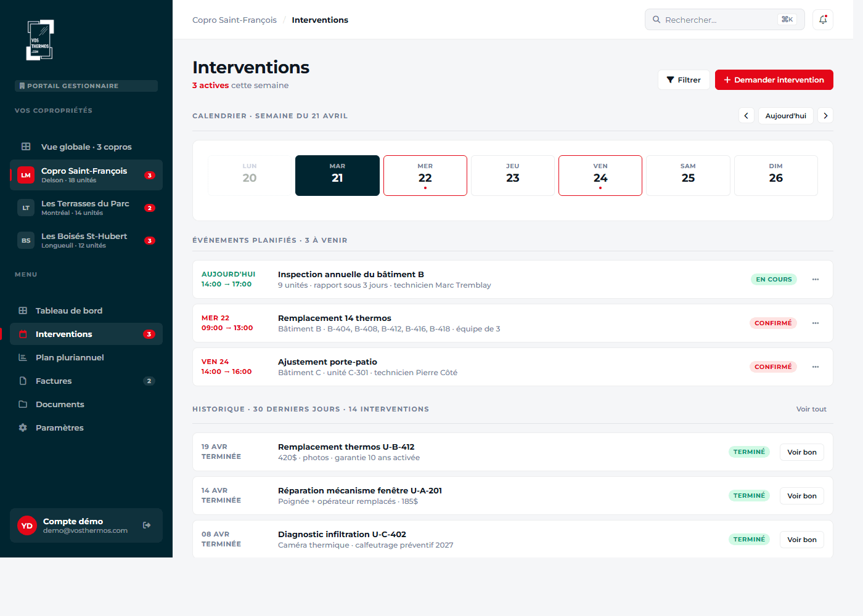Open more options for Ajustement porte-patio
The height and width of the screenshot is (616, 863).
coord(816,367)
